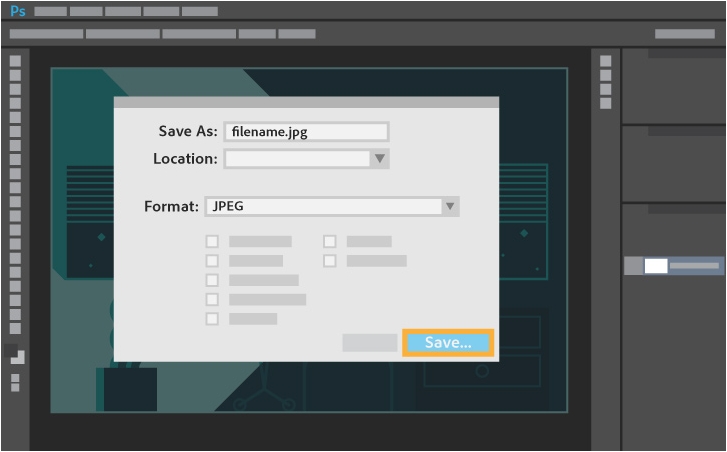Screen dimensions: 727x452
Task: Open the last menu bar item
Action: click(200, 11)
